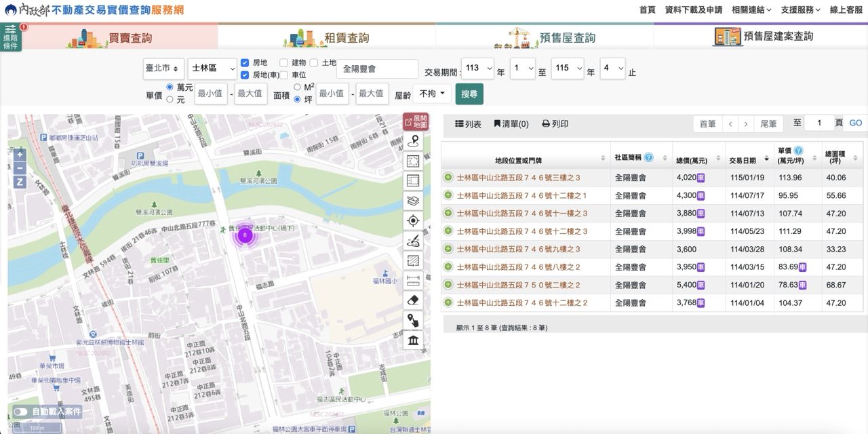This screenshot has width=868, height=434.
Task: Click the locate target crosshair icon
Action: [413, 220]
